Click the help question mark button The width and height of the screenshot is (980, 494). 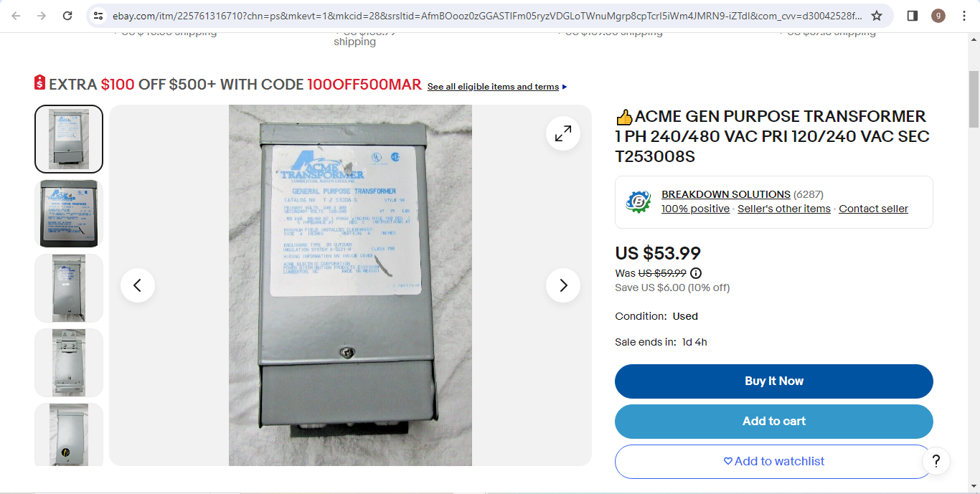click(936, 460)
